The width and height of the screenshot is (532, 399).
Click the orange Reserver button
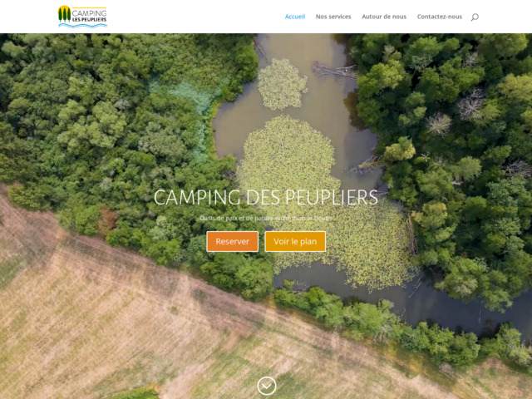click(x=233, y=242)
